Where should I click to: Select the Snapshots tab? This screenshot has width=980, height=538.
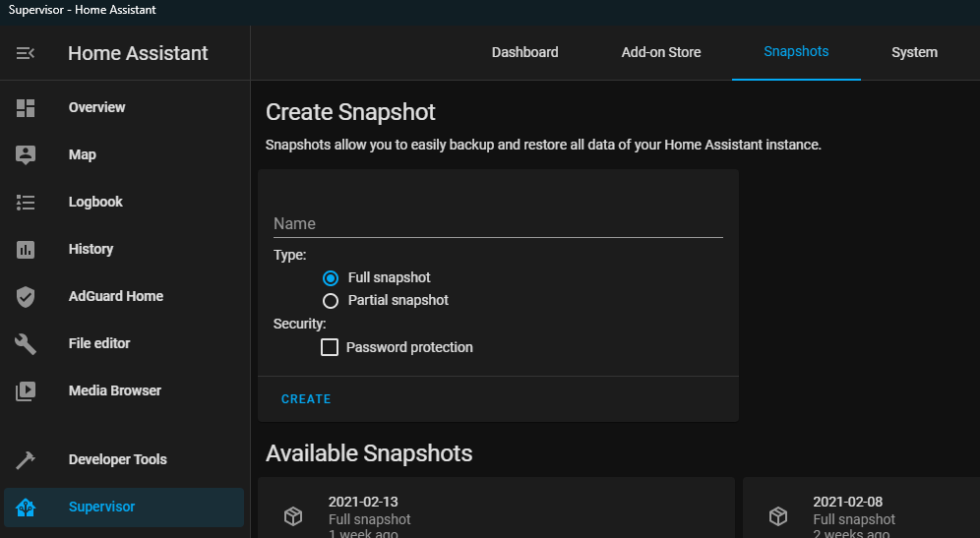tap(796, 52)
